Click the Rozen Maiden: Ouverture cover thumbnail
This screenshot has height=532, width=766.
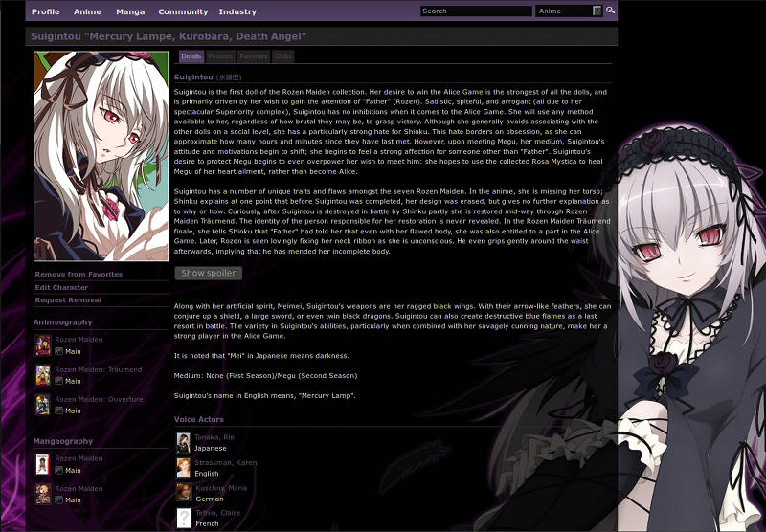tap(43, 405)
